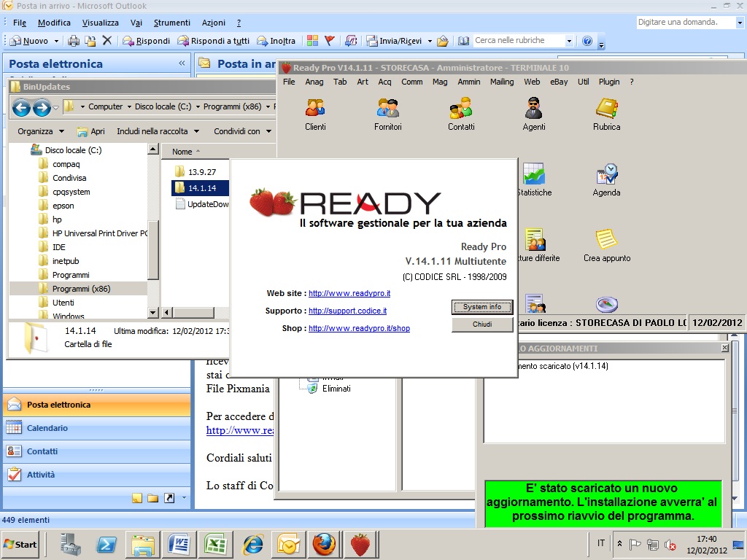Click Outlook delete (X) toolbar icon
747x560 pixels.
[107, 41]
